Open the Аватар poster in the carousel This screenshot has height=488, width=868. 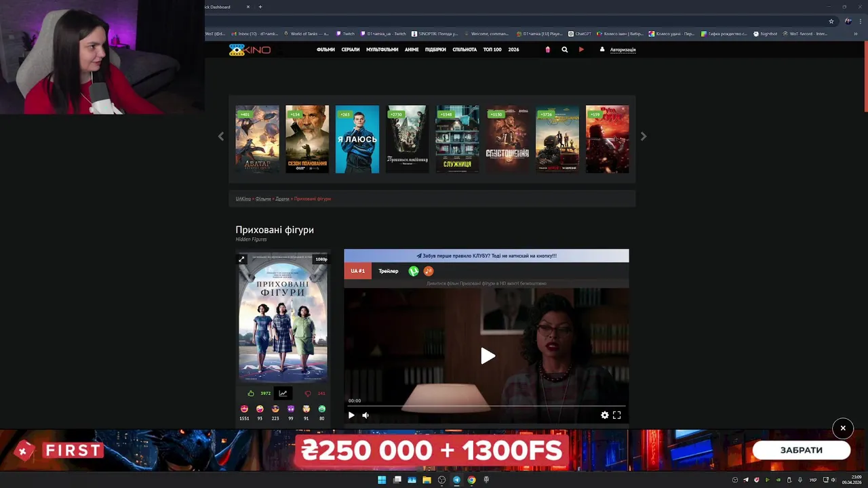tap(257, 139)
